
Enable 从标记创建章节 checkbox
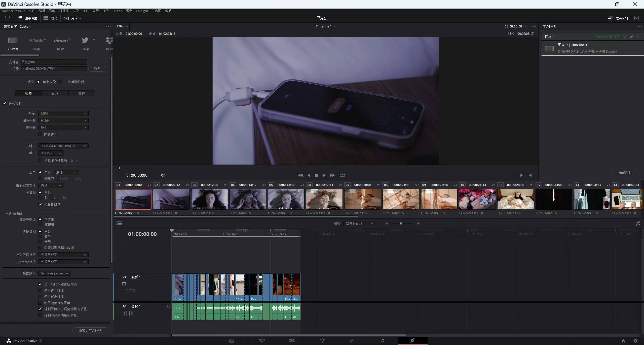tap(40, 160)
